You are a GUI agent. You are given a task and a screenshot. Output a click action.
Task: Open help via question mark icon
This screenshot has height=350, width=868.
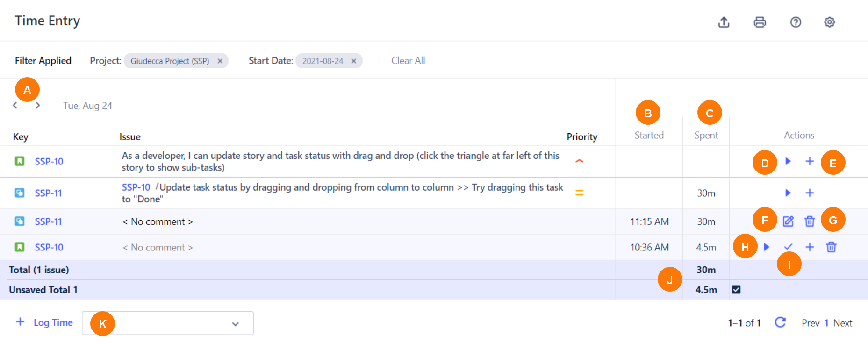pyautogui.click(x=795, y=22)
